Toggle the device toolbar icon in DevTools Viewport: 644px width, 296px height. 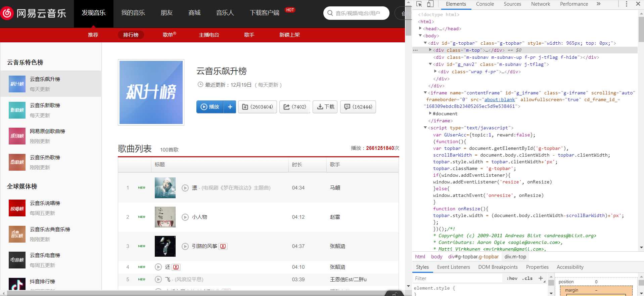click(x=430, y=4)
